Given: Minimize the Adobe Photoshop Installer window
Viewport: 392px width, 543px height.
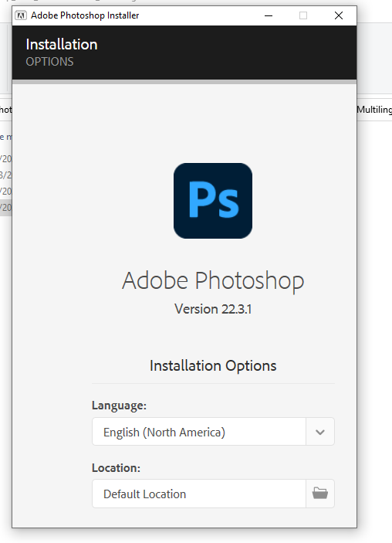Looking at the screenshot, I should pos(269,15).
